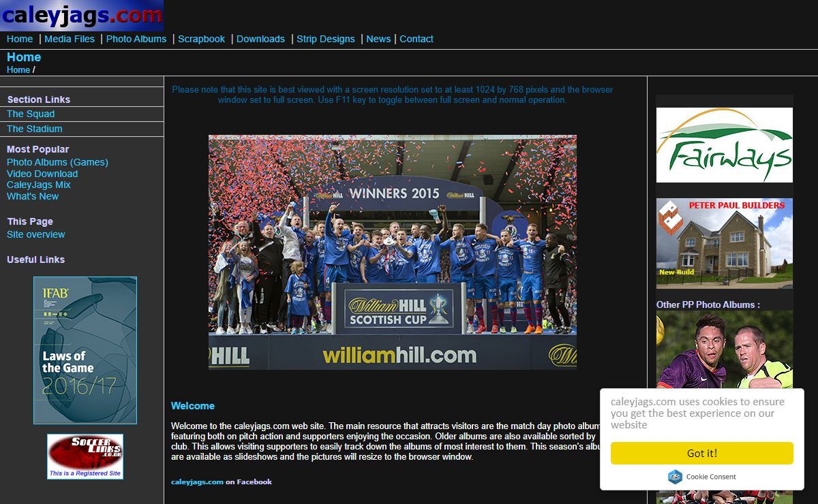Accept cookies with Got it! button

point(702,453)
